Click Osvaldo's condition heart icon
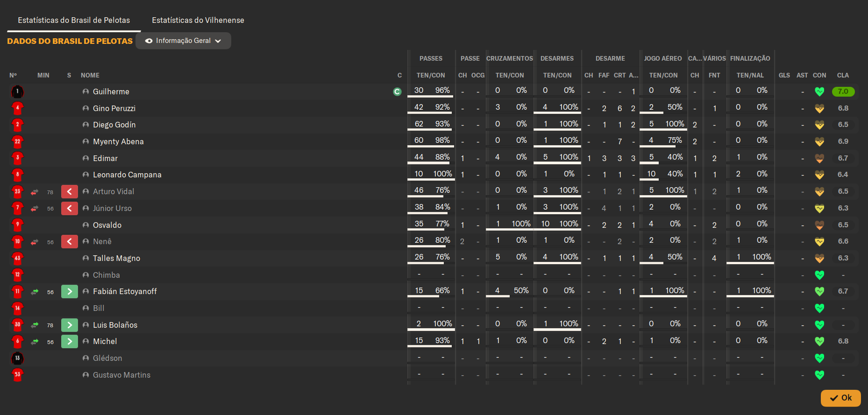The width and height of the screenshot is (868, 415). click(x=819, y=225)
